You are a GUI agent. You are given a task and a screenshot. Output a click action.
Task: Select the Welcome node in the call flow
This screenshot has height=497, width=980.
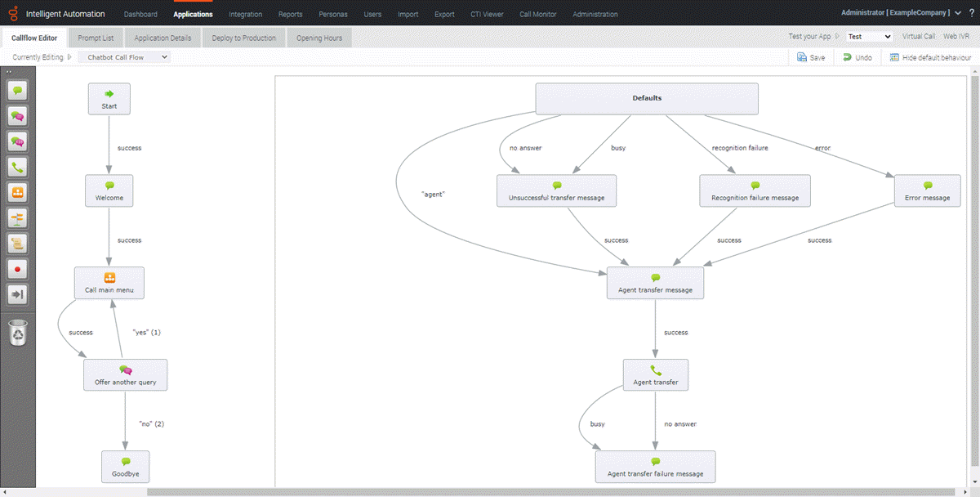(x=109, y=190)
